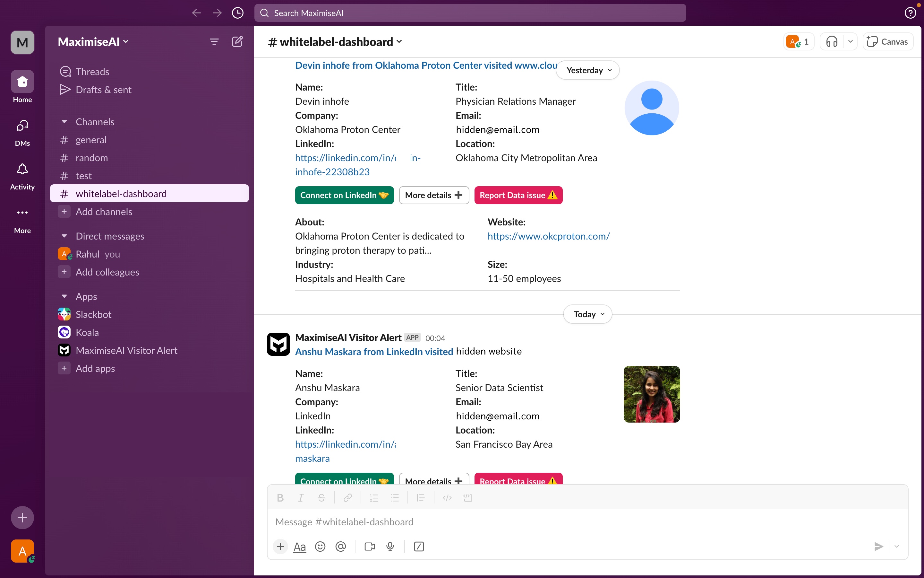This screenshot has height=578, width=924.
Task: Start a huddle with headphones icon
Action: pyautogui.click(x=832, y=42)
